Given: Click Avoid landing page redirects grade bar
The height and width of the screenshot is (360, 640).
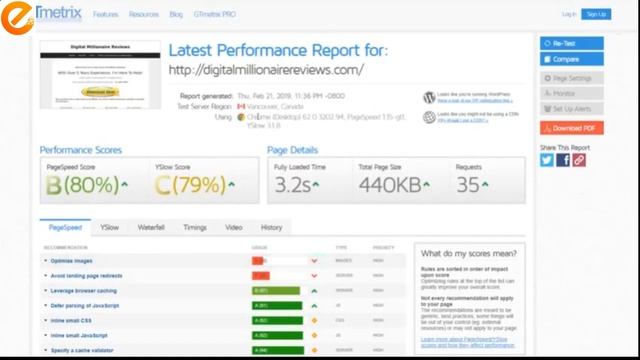Looking at the screenshot, I should (x=261, y=276).
